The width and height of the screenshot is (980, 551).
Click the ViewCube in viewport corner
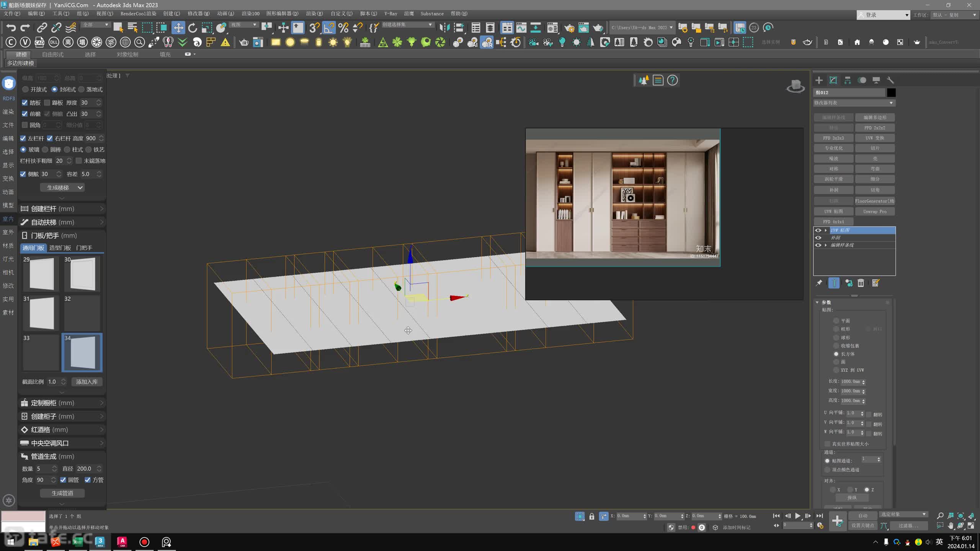click(795, 86)
